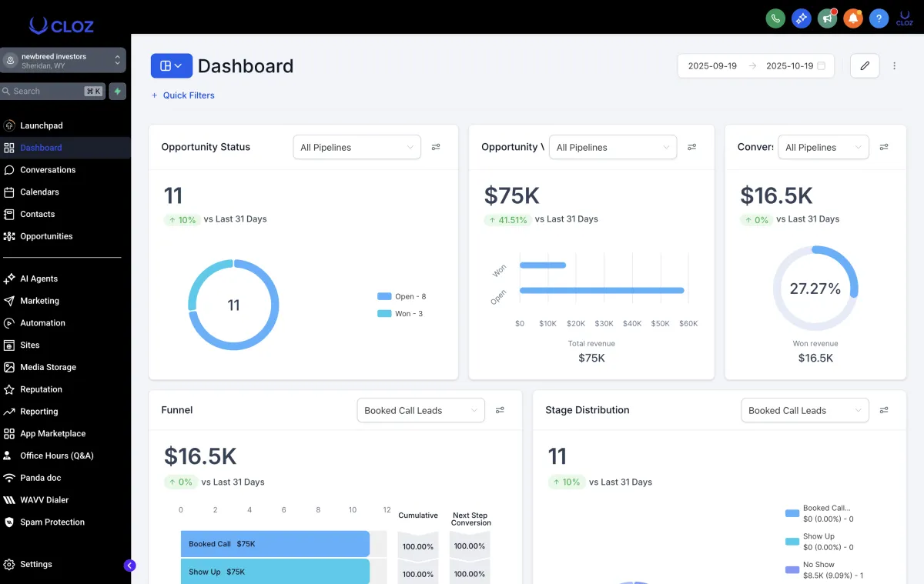This screenshot has height=584, width=924.
Task: Click the megaphone announcements icon
Action: [827, 18]
